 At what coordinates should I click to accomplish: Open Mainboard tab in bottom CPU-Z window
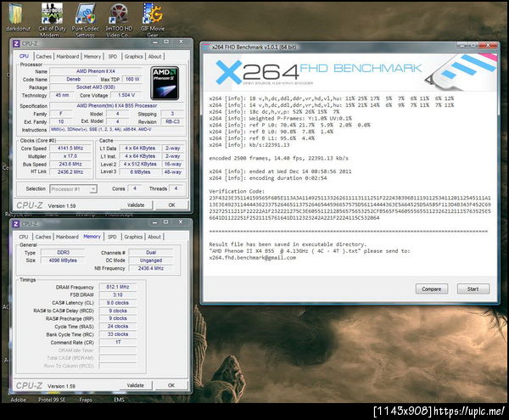coord(67,237)
